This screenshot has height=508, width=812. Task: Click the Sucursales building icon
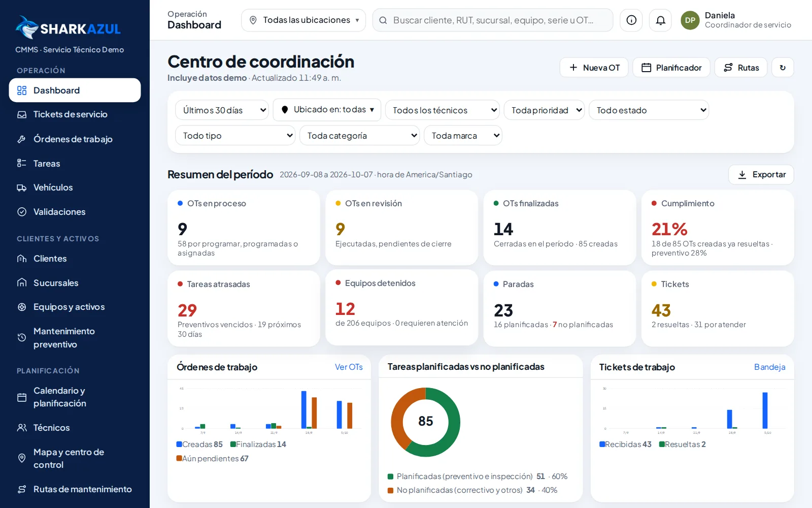click(x=22, y=283)
